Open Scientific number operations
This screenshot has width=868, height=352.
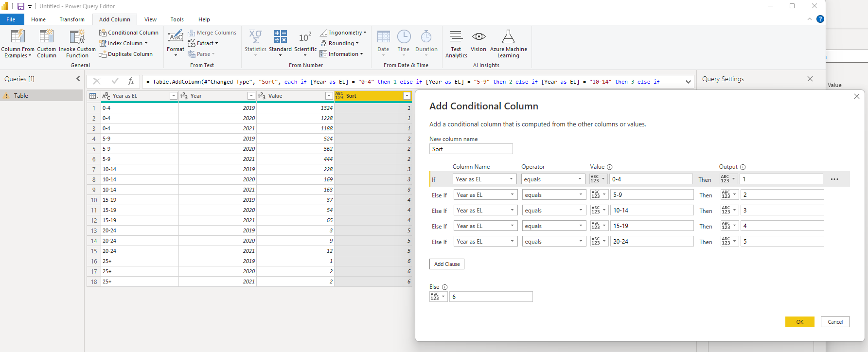coord(305,43)
